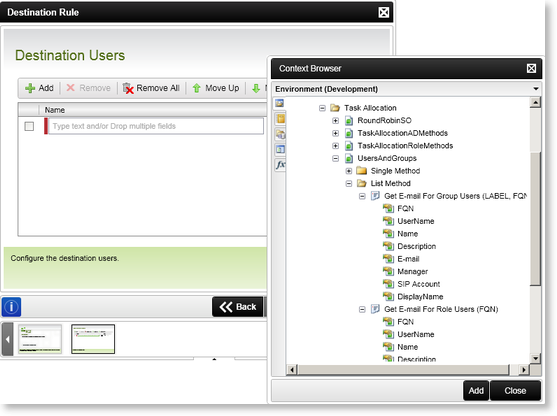Click the Remove All trash icon

click(x=128, y=88)
